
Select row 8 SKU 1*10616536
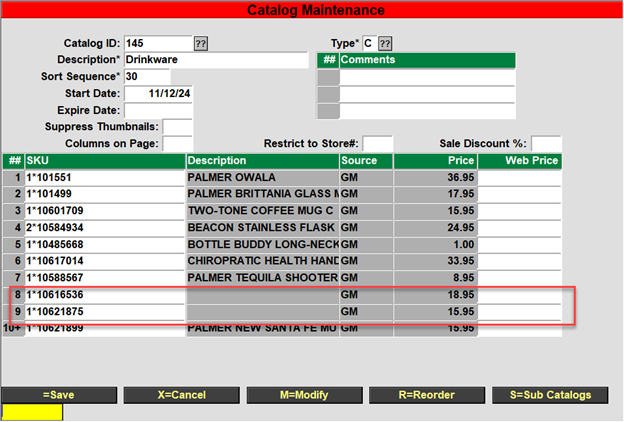coord(104,296)
